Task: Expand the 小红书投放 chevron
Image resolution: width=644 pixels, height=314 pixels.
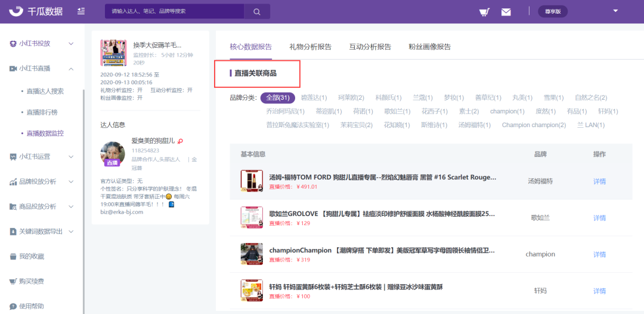Action: (70, 44)
